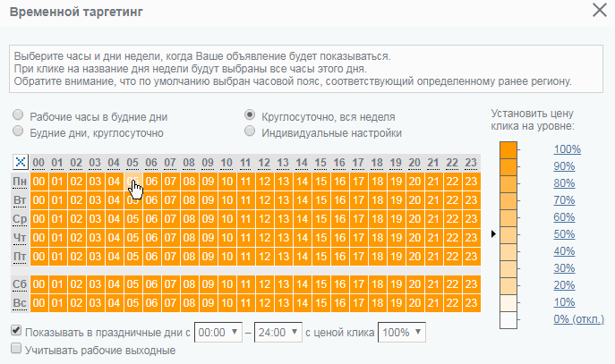The image size is (615, 364).
Task: Select the Рабочие часы в будние дни option
Action: coord(18,114)
